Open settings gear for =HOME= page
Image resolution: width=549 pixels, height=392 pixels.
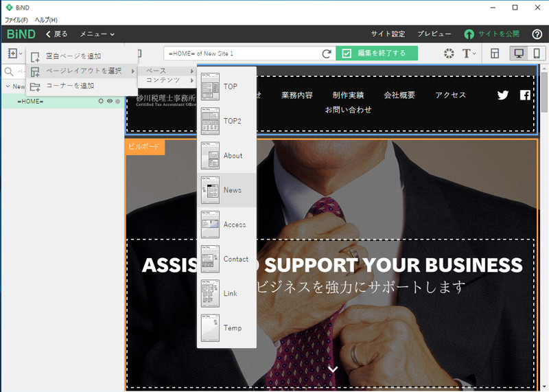point(101,101)
